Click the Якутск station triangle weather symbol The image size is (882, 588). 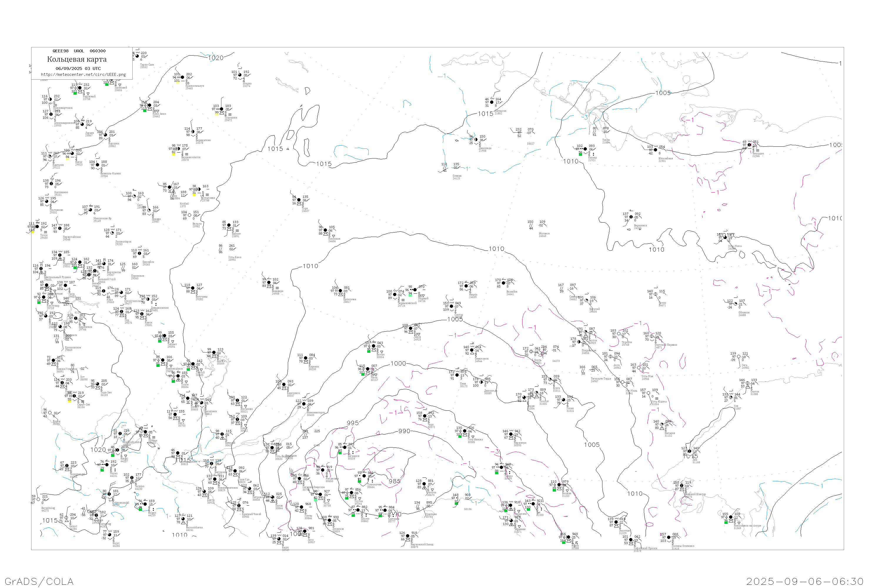tap(586, 336)
